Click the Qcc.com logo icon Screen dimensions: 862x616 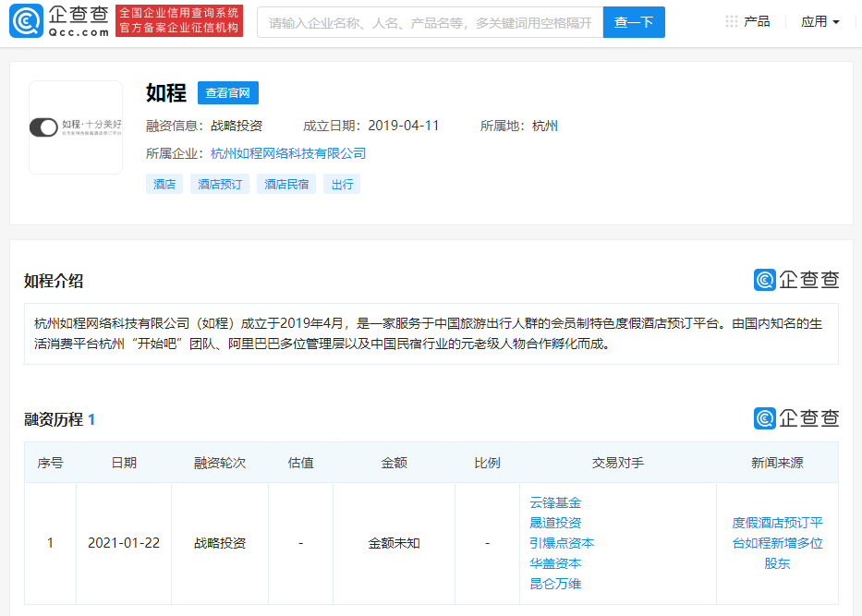[26, 21]
